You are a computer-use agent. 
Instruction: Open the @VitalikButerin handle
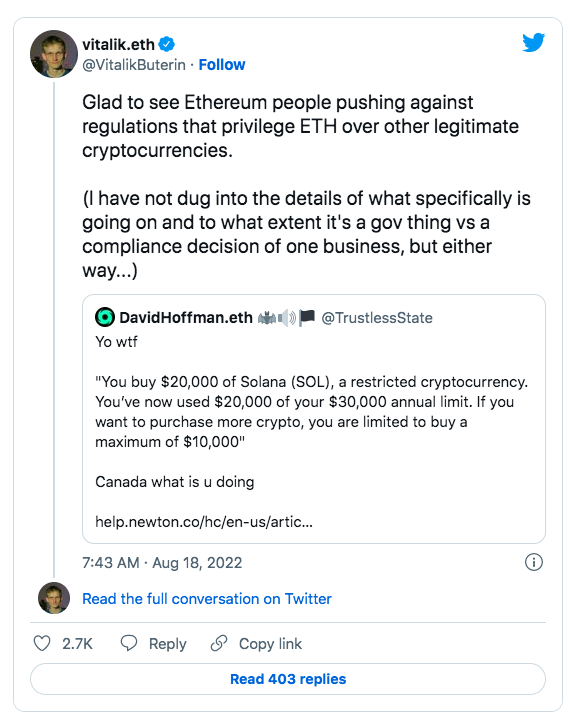[x=134, y=65]
